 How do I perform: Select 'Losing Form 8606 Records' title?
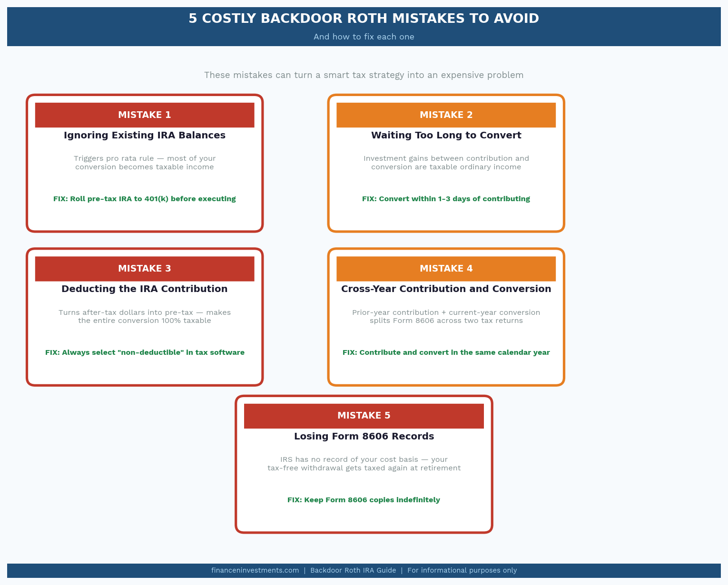coord(364,436)
